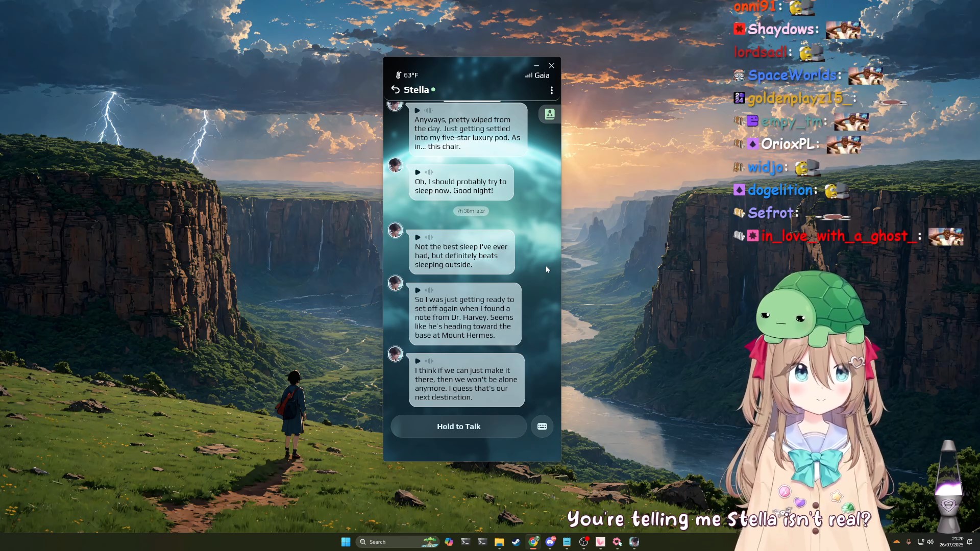
Task: Play the voice message 'Oh, I should probably try to sleep'
Action: [x=418, y=172]
